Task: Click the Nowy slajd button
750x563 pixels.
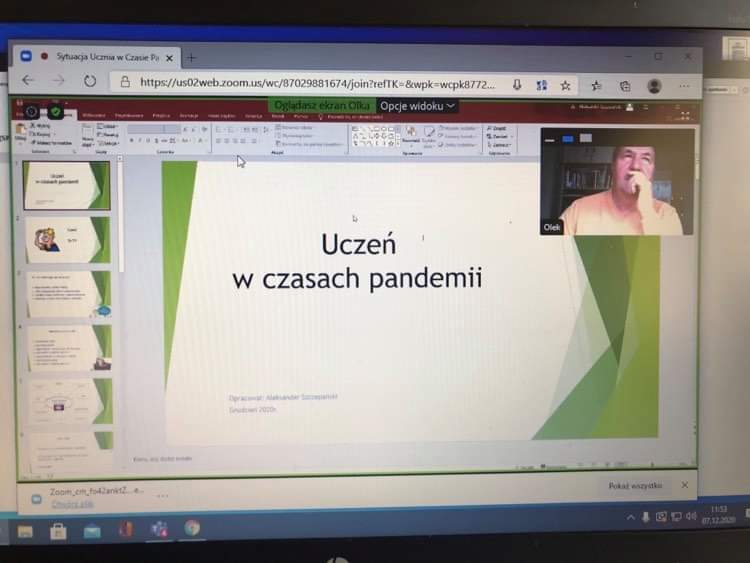Action: tap(88, 135)
